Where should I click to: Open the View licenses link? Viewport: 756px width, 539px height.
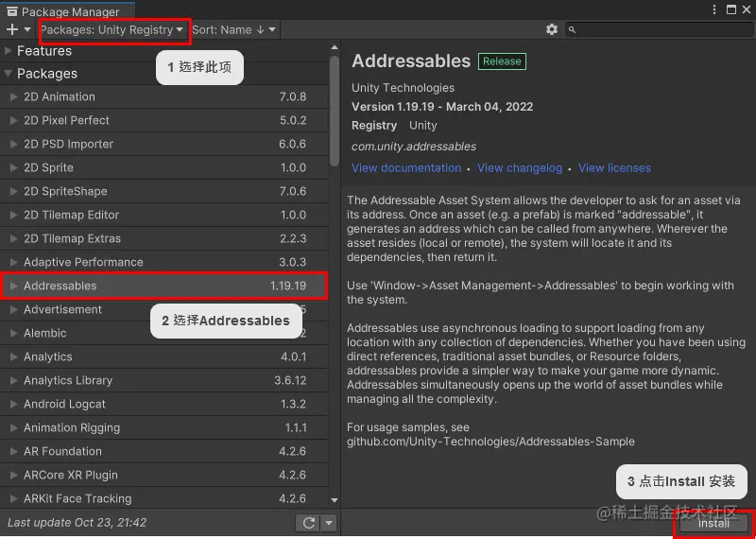615,168
